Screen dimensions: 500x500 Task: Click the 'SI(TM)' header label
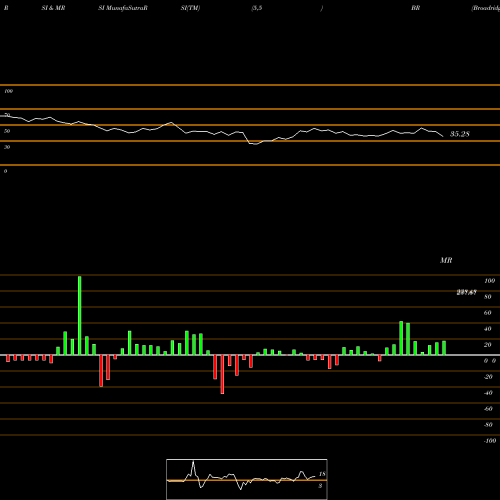190,8
